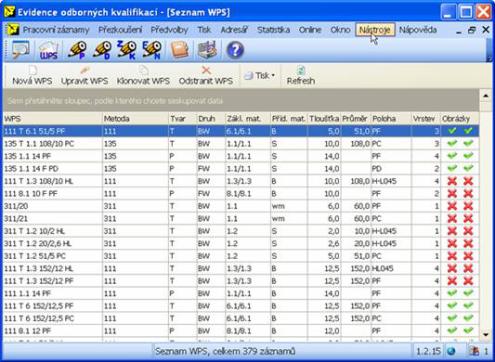Click Upravit WPS to edit

point(84,76)
